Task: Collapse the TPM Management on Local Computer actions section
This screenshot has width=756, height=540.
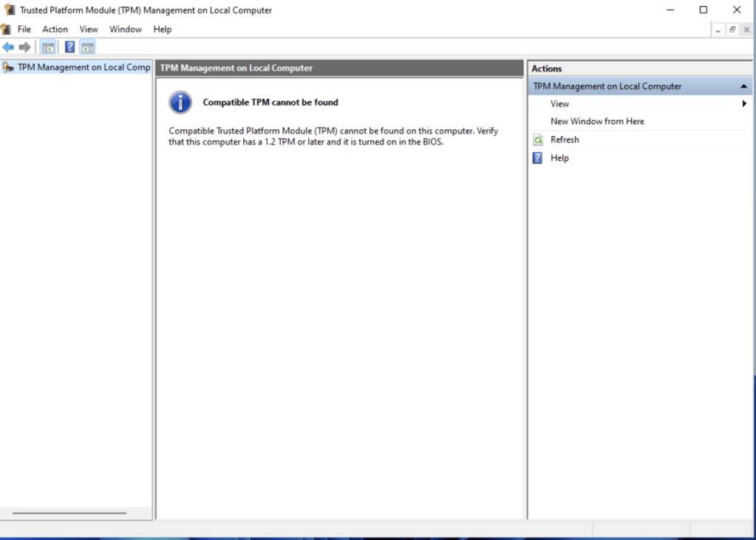Action: pyautogui.click(x=744, y=86)
